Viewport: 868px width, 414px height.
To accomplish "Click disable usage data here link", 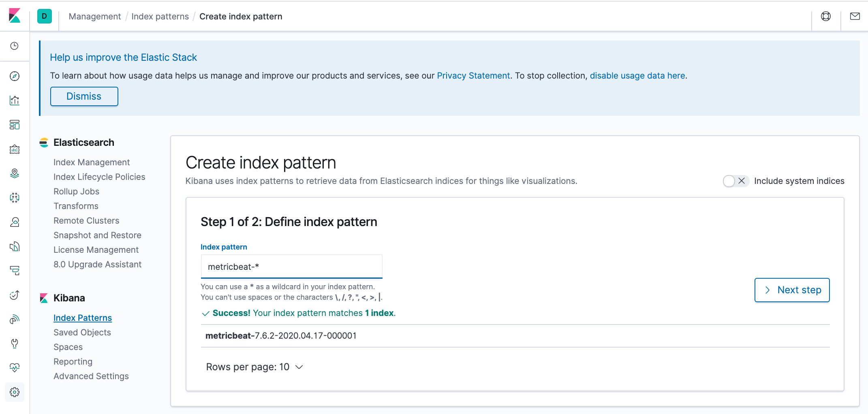I will (637, 76).
